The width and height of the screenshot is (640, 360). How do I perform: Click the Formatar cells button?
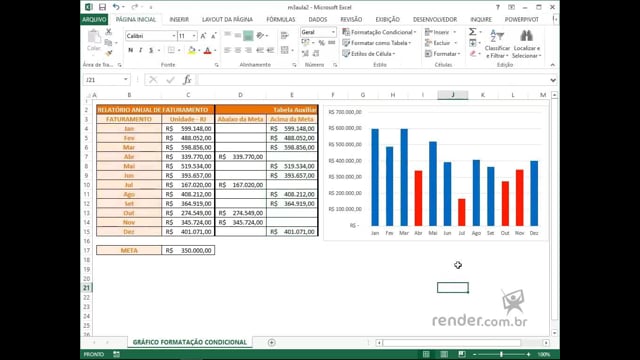[x=442, y=53]
